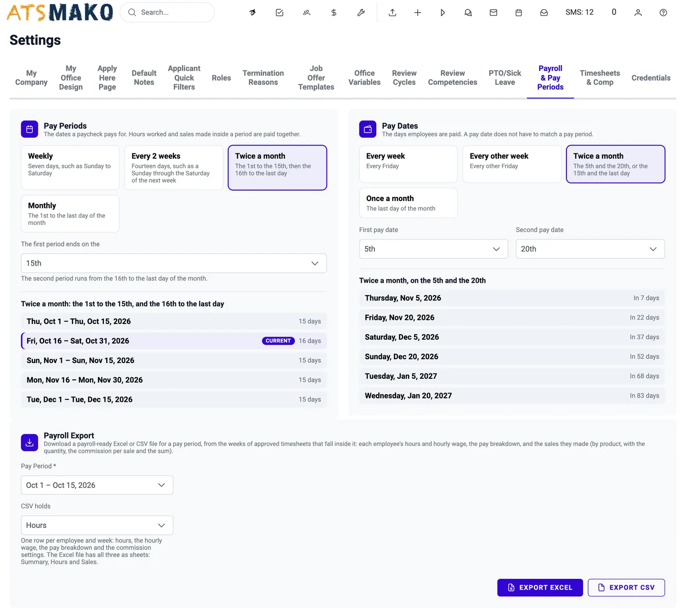Go to the PTO/Sick Leave tab
Screen dimensions: 686x616
(505, 78)
